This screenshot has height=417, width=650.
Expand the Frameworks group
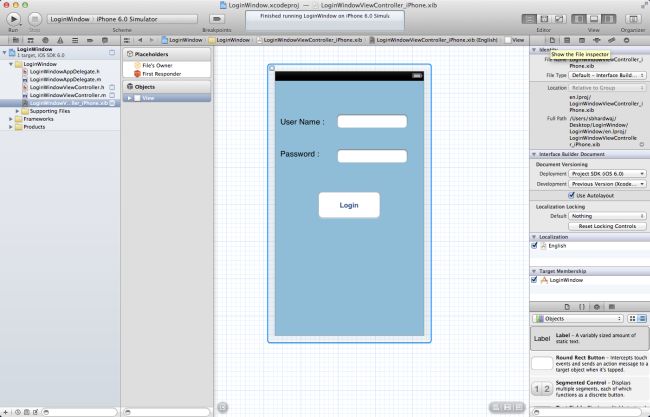coord(11,119)
